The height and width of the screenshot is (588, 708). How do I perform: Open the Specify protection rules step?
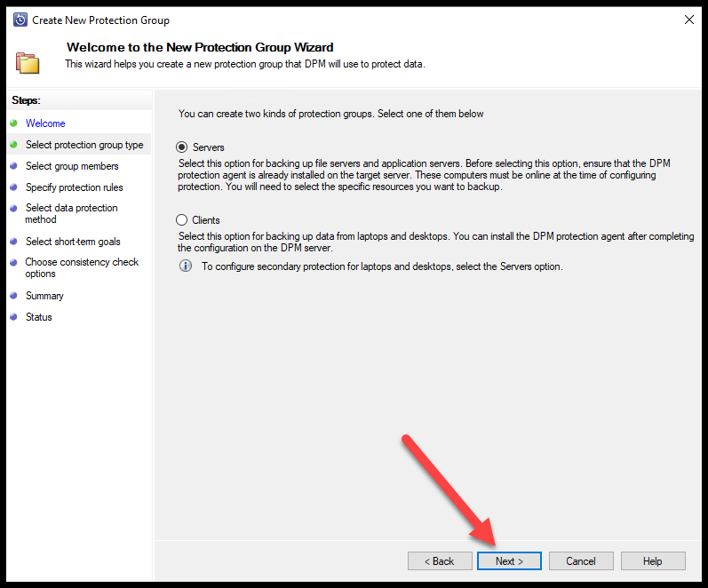click(x=74, y=187)
